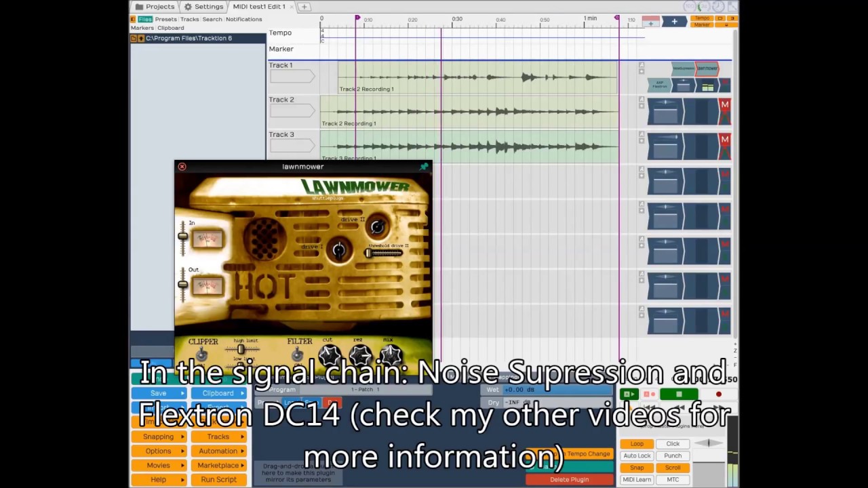The width and height of the screenshot is (868, 488).
Task: Open the Help menu
Action: (x=158, y=479)
